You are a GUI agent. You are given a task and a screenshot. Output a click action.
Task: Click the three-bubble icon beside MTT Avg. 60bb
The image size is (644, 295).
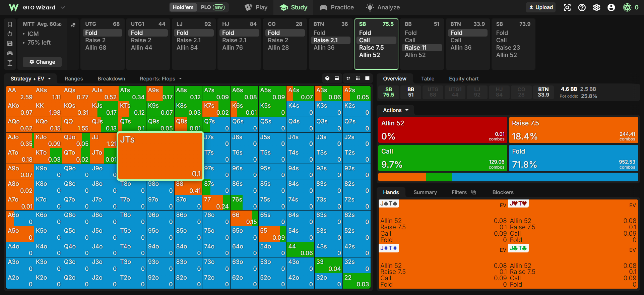[73, 24]
